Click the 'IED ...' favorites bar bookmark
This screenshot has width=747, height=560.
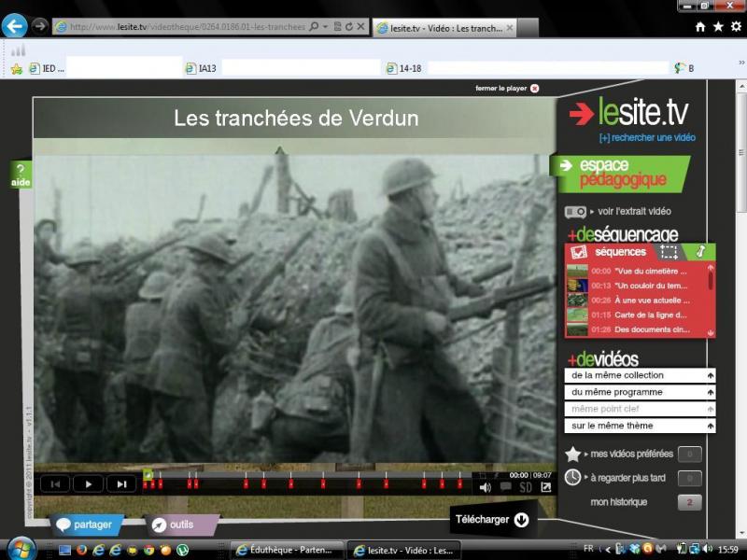coord(47,68)
